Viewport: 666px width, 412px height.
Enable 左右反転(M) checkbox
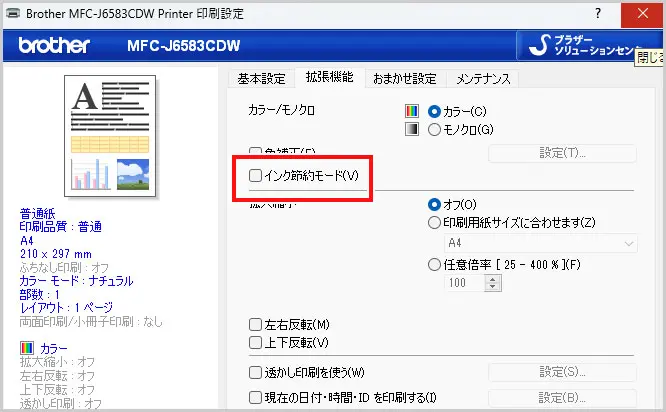[255, 325]
